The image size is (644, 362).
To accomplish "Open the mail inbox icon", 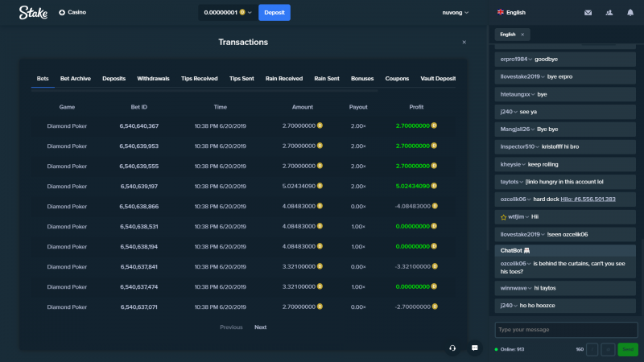I will point(588,13).
